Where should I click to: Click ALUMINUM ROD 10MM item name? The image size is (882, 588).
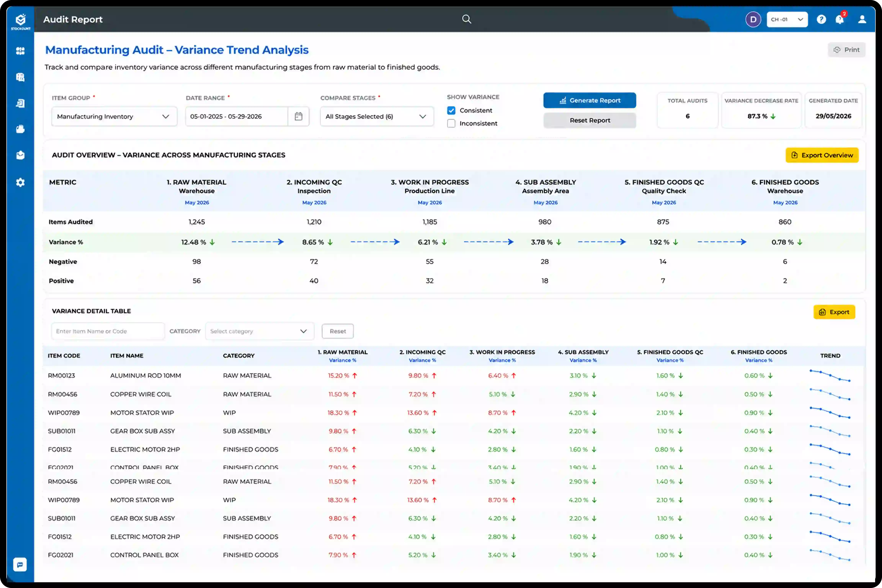point(145,375)
